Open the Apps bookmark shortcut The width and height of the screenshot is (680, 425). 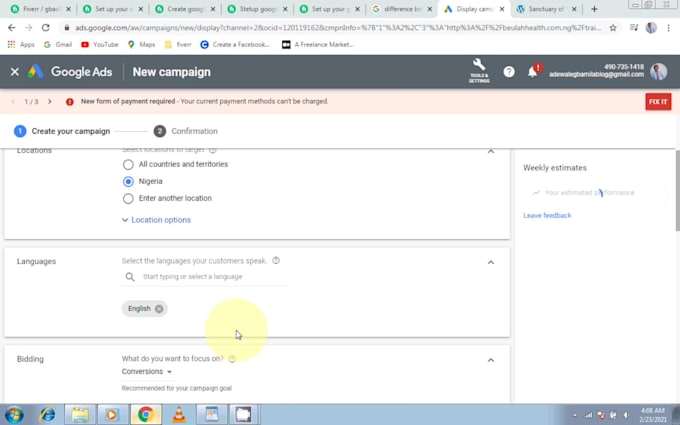(x=21, y=44)
